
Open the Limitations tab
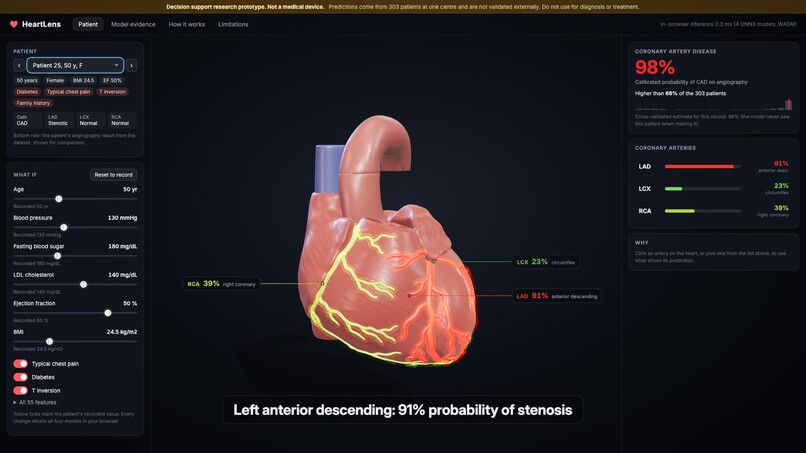click(x=233, y=24)
